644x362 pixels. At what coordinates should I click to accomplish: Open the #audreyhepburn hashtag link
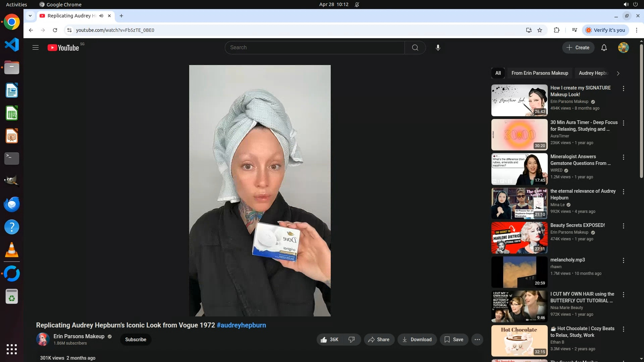241,325
